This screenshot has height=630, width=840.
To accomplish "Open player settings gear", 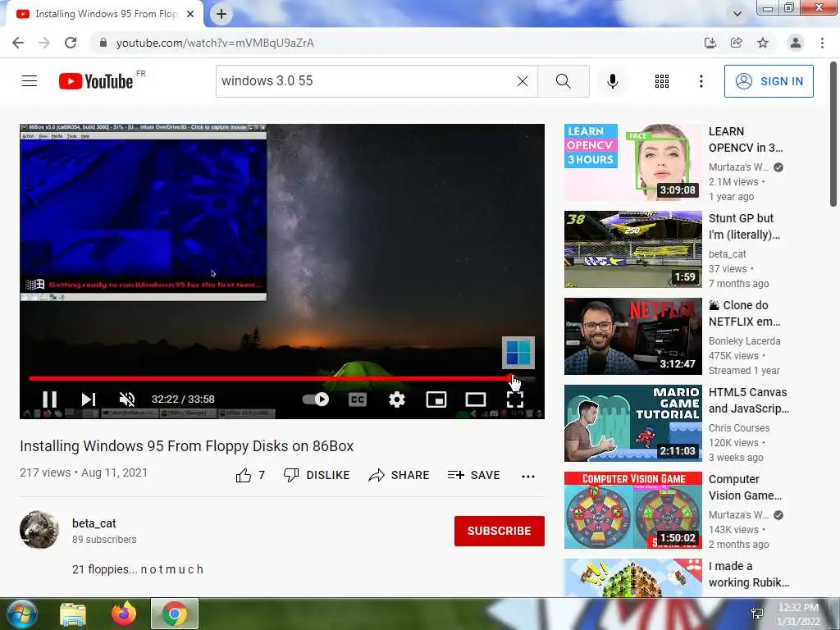I will click(x=397, y=399).
